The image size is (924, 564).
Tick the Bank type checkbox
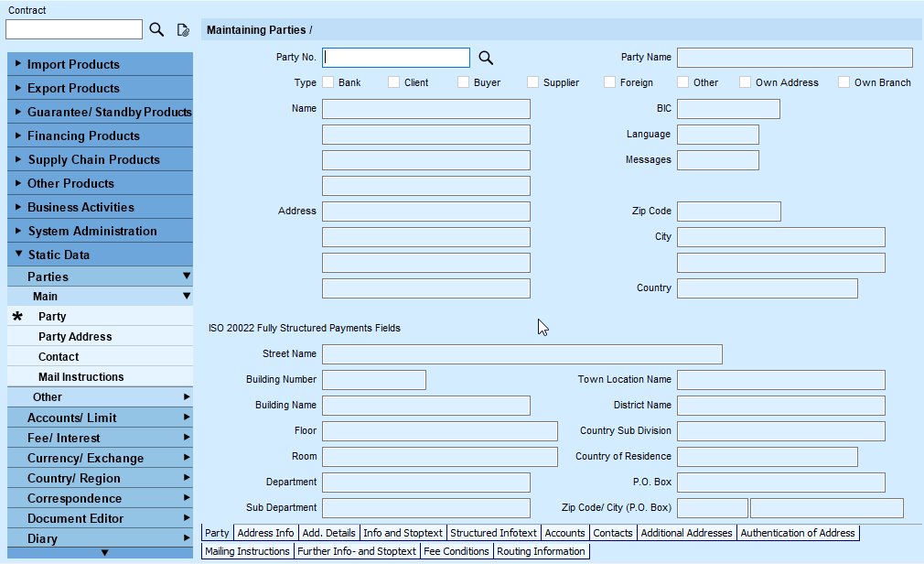click(x=328, y=82)
